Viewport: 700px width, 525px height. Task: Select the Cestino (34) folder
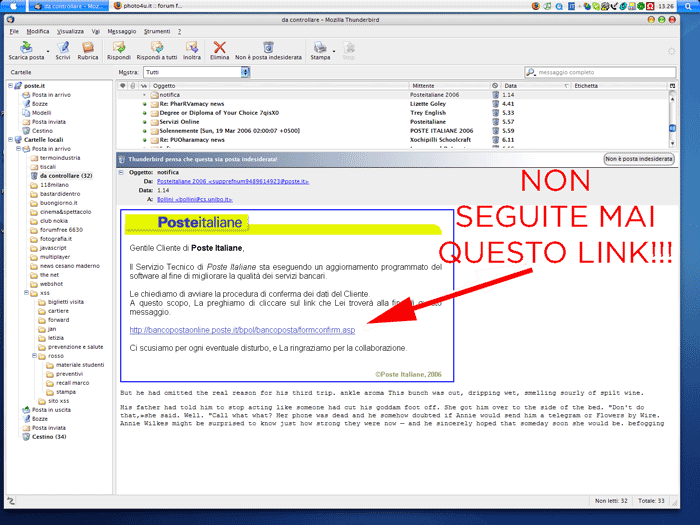(x=49, y=437)
